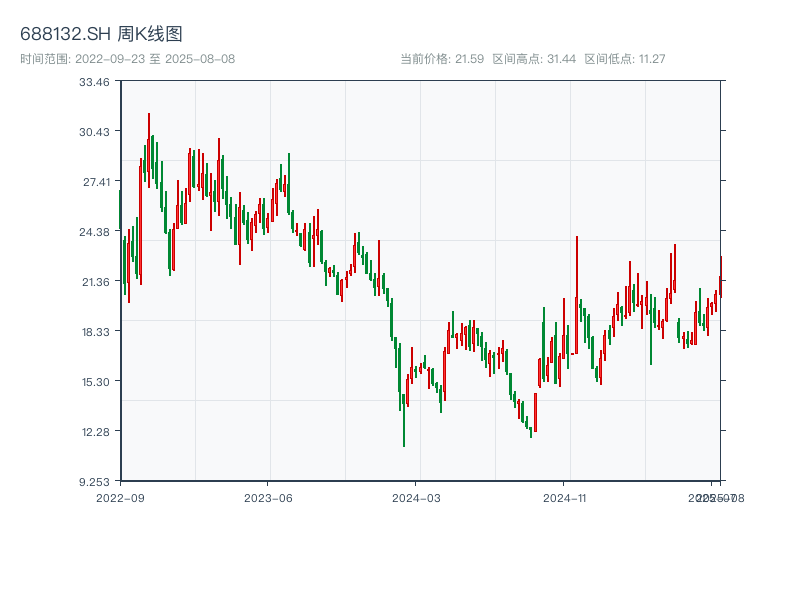Click the x-axis label 2024-03
Viewport: 800px width, 600px height.
point(416,498)
